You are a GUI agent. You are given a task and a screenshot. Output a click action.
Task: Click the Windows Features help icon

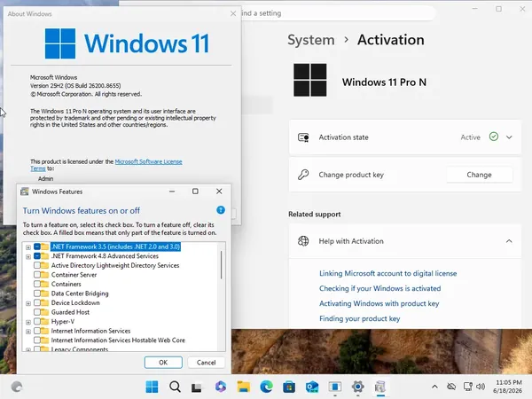pos(221,210)
